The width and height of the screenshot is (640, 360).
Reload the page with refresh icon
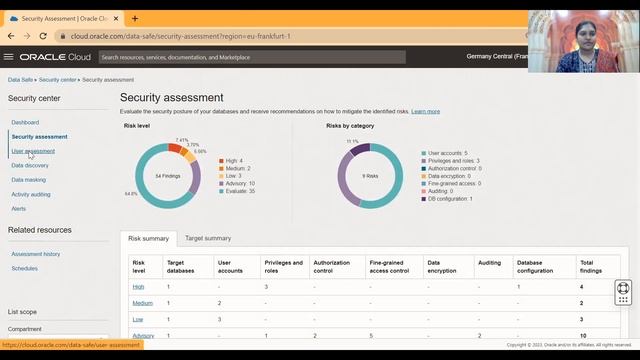pyautogui.click(x=43, y=36)
